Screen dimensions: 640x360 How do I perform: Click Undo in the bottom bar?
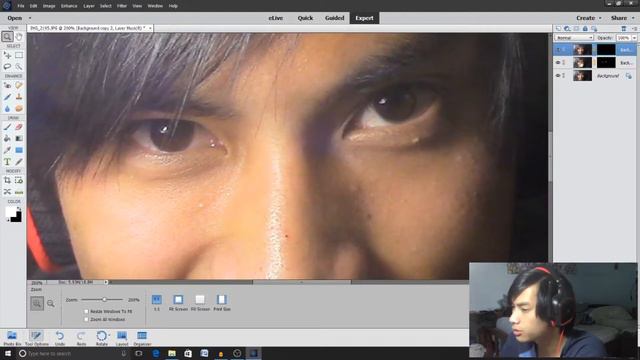pyautogui.click(x=60, y=338)
